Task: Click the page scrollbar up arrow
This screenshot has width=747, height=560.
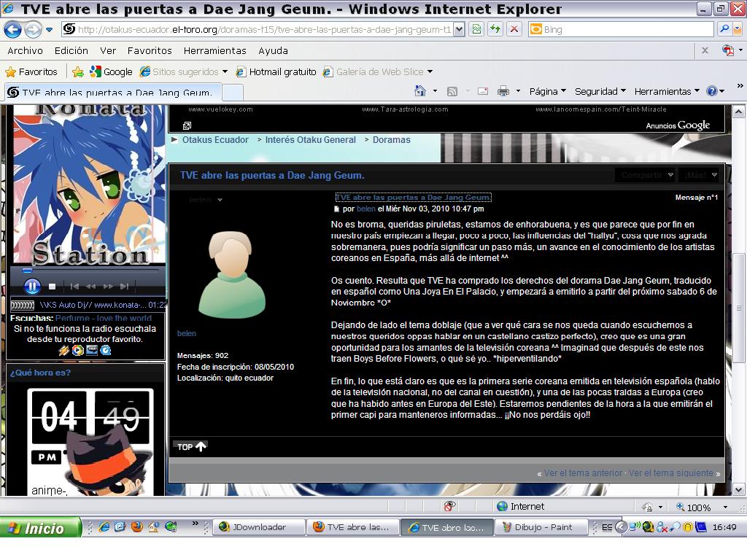Action: click(x=738, y=112)
